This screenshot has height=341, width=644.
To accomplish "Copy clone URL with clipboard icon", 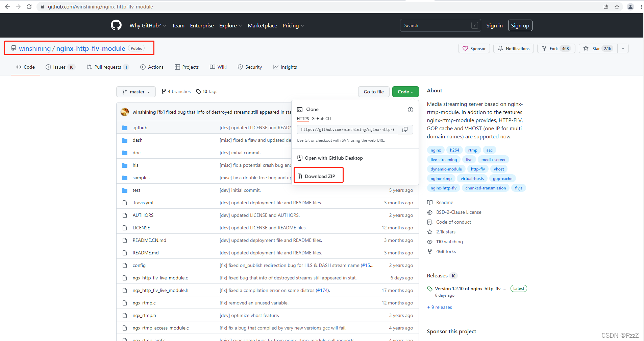I will pos(405,130).
